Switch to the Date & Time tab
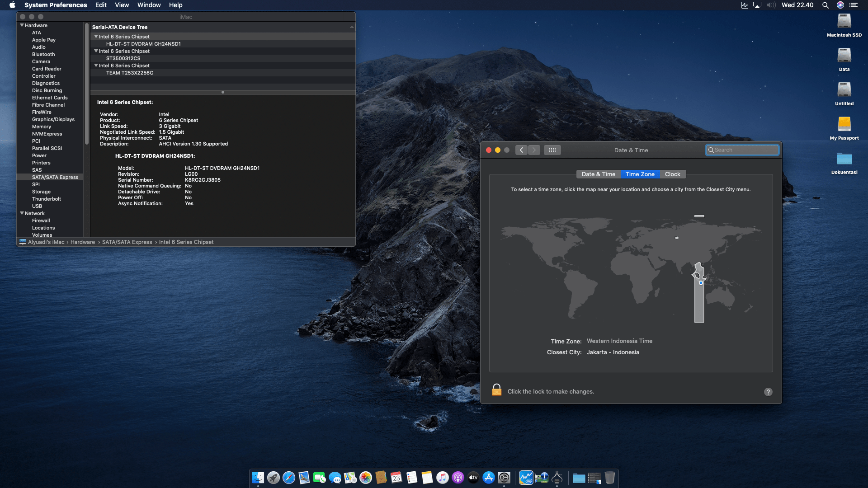The width and height of the screenshot is (868, 488). [x=598, y=174]
